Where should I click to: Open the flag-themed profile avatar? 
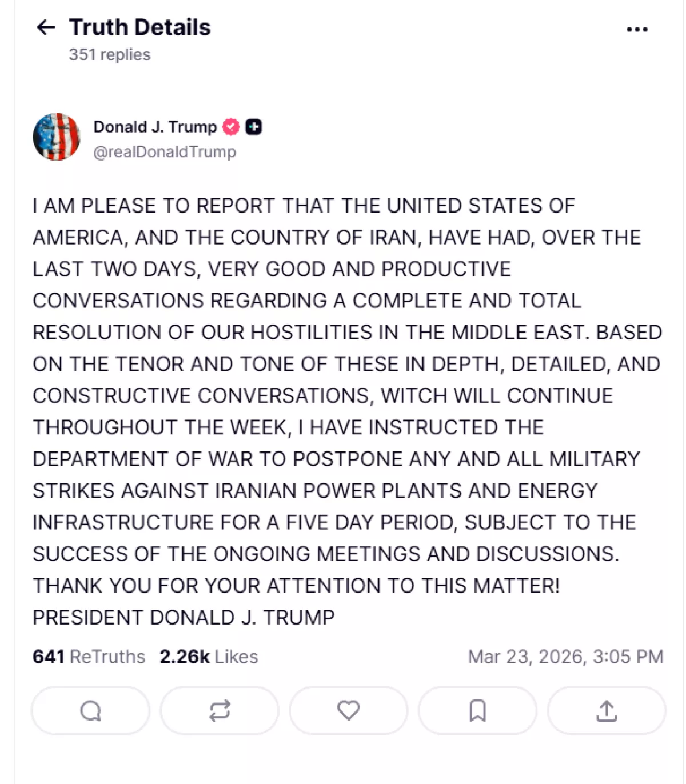pyautogui.click(x=57, y=137)
